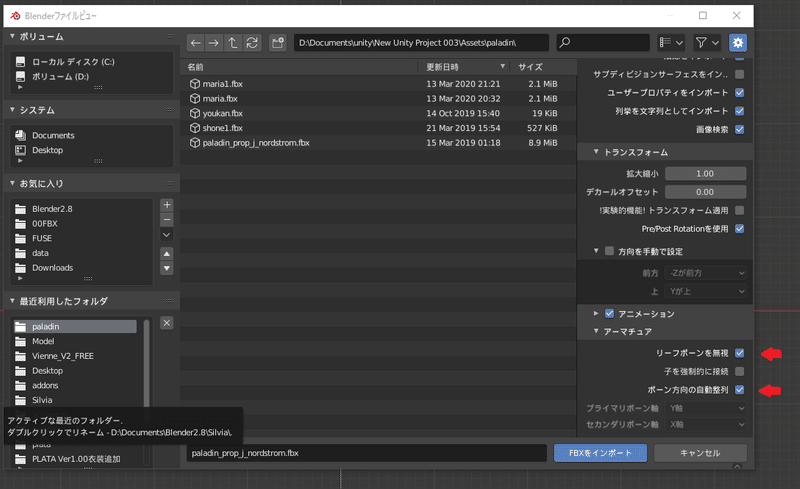The height and width of the screenshot is (489, 800).
Task: Go up to parent directory
Action: pos(233,43)
